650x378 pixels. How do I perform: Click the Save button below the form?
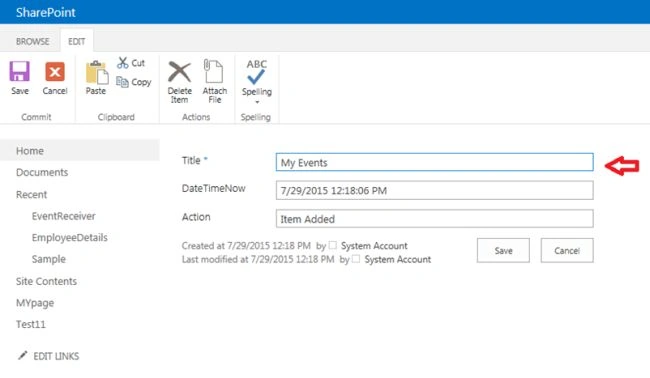503,250
